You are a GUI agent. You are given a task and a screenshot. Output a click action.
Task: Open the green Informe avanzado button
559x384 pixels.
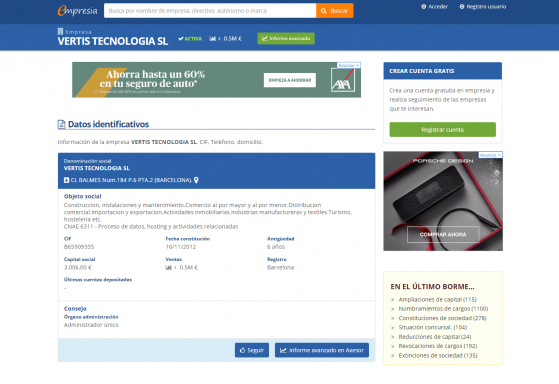(x=286, y=39)
